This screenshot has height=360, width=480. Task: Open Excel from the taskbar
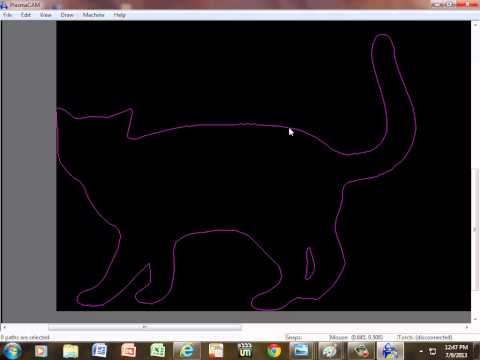click(157, 351)
